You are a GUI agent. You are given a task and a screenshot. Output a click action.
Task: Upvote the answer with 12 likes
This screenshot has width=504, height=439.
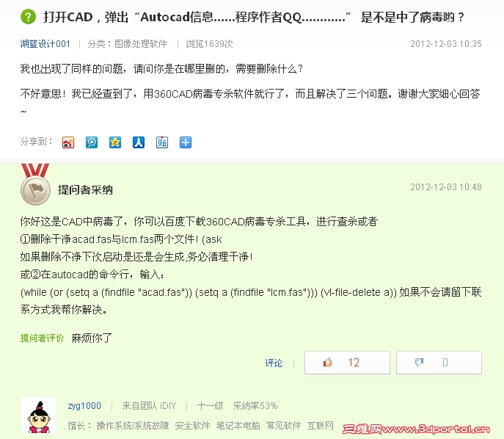click(x=347, y=363)
